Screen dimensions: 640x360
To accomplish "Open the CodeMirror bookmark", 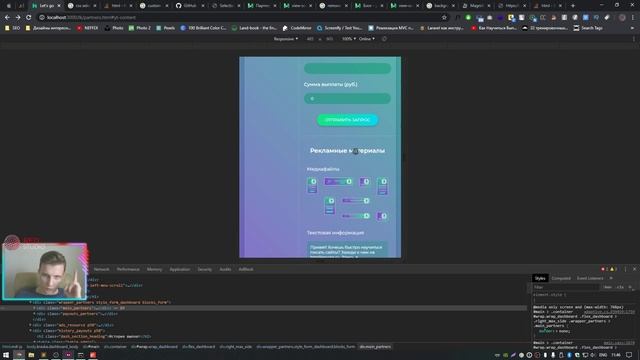I will click(x=297, y=28).
